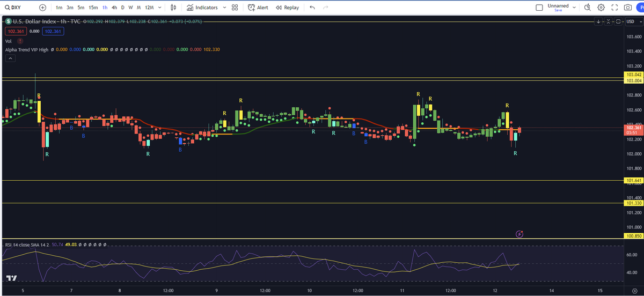Click the red 102.361 sell price box
Screen dimensions: 644x296
click(16, 31)
